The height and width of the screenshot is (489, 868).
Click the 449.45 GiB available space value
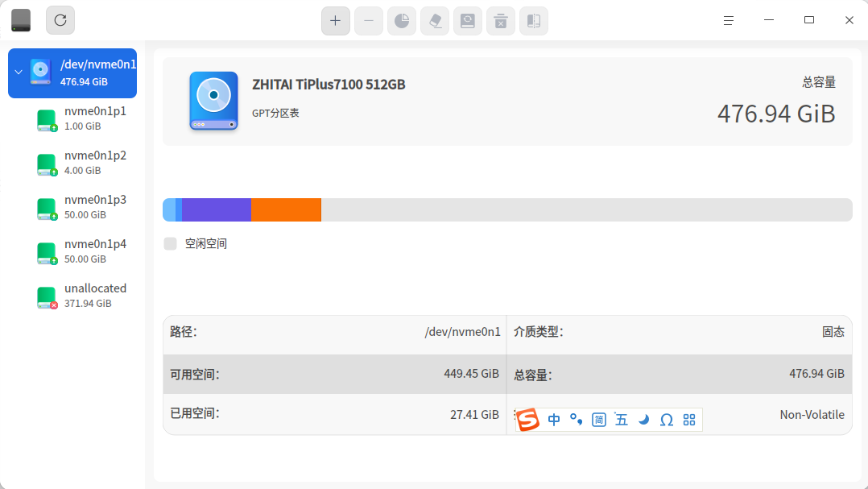point(471,374)
